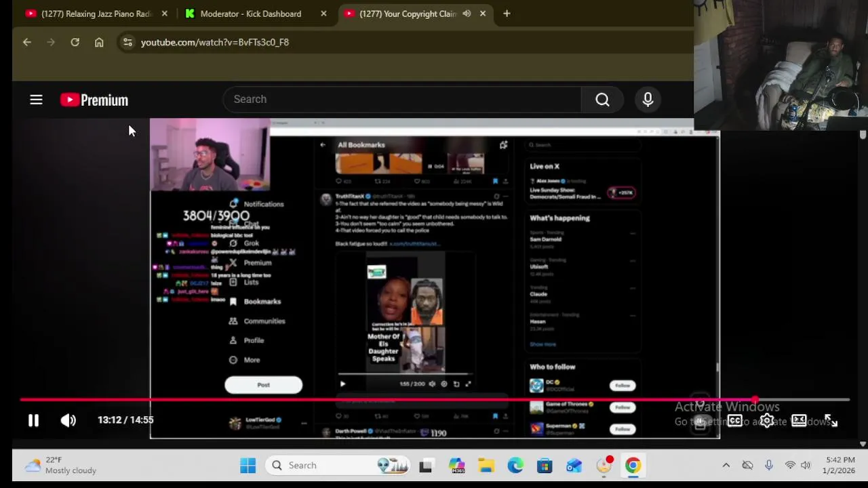Focus the YouTube Search field
868x488 pixels.
403,99
